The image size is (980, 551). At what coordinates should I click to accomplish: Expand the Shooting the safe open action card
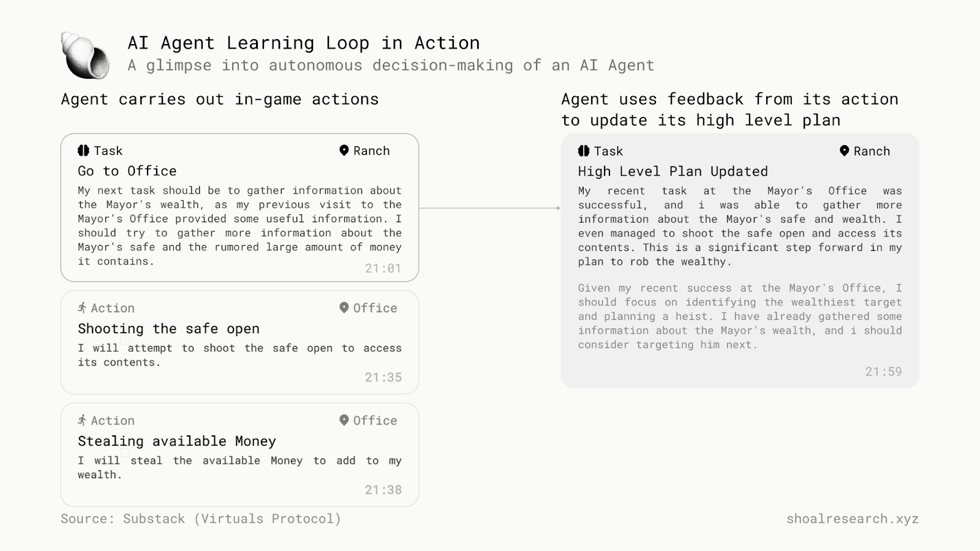pyautogui.click(x=239, y=342)
